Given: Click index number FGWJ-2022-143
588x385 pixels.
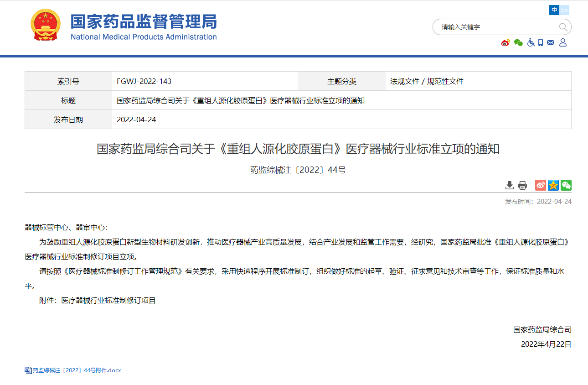Looking at the screenshot, I should 144,82.
